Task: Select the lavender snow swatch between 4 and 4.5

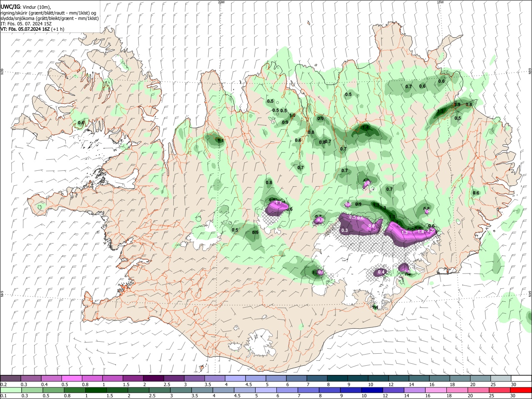Action: tap(235, 379)
